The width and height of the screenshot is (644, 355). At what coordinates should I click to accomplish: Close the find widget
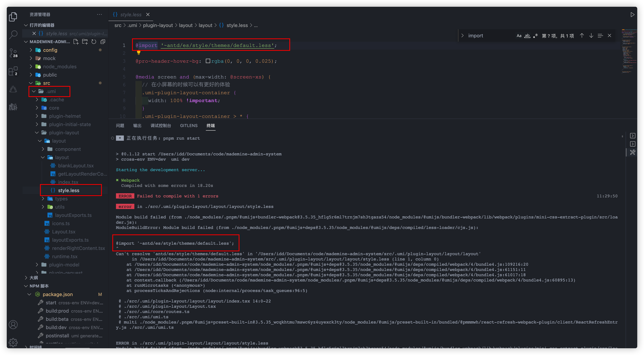point(609,35)
